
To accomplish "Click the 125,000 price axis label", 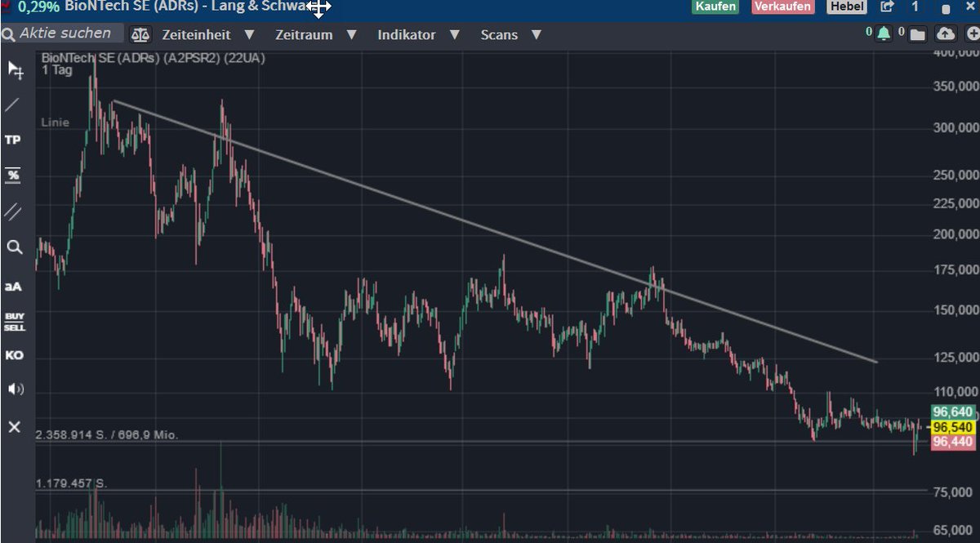I will pyautogui.click(x=956, y=357).
